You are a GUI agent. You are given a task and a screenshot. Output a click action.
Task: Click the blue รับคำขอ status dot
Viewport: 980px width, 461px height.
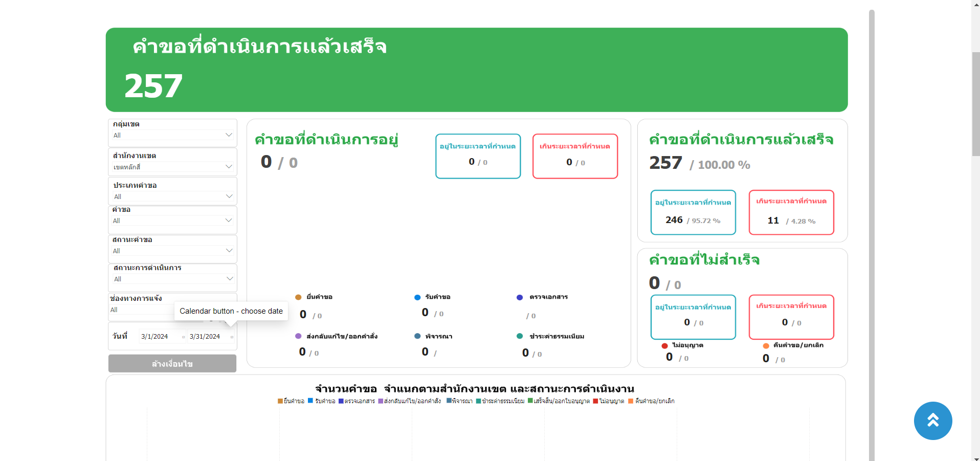[417, 297]
